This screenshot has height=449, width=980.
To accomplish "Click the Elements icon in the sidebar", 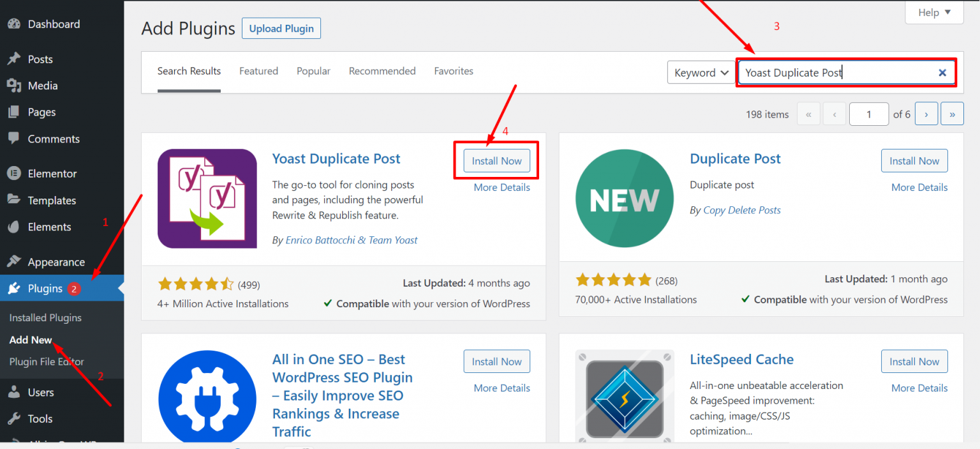I will [14, 227].
